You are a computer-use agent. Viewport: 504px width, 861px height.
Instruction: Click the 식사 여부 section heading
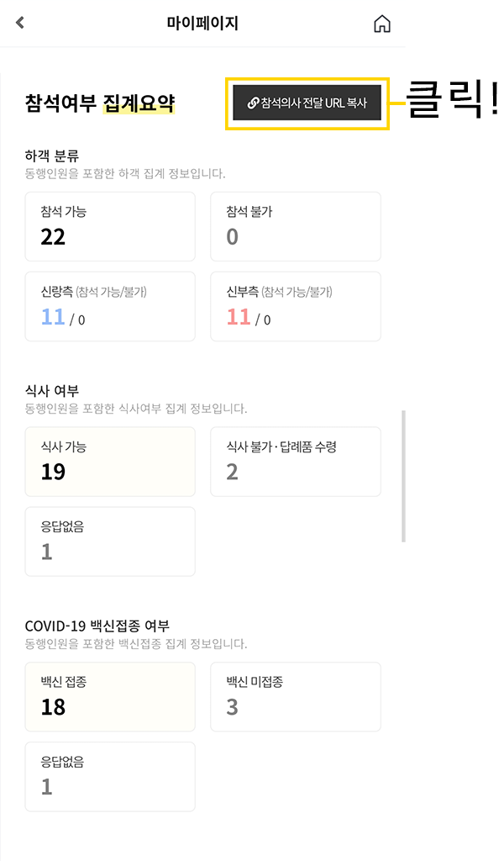click(52, 390)
